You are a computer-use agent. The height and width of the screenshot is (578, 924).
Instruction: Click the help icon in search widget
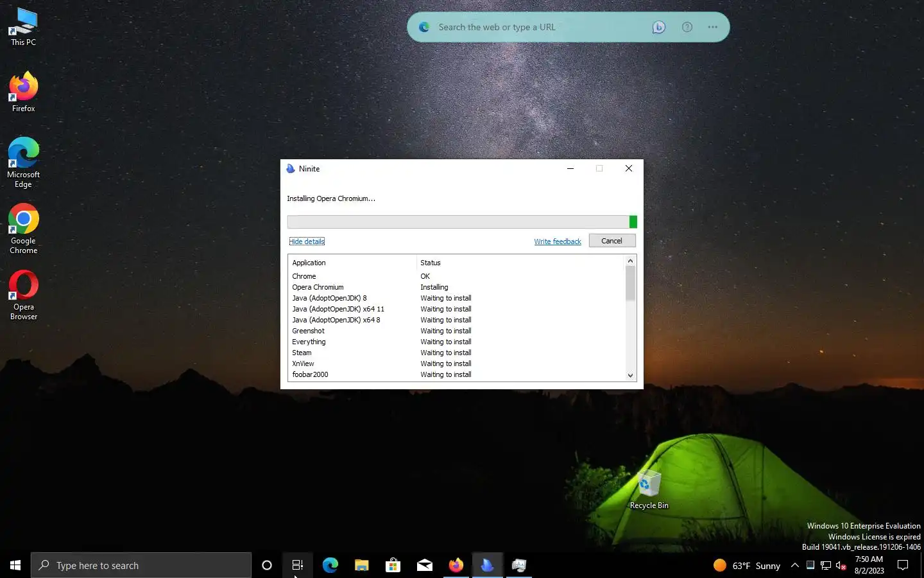[x=687, y=27]
